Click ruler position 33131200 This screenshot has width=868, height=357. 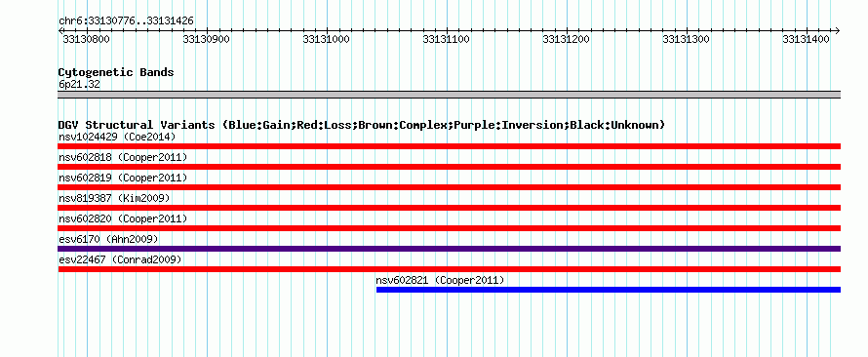[x=567, y=39]
